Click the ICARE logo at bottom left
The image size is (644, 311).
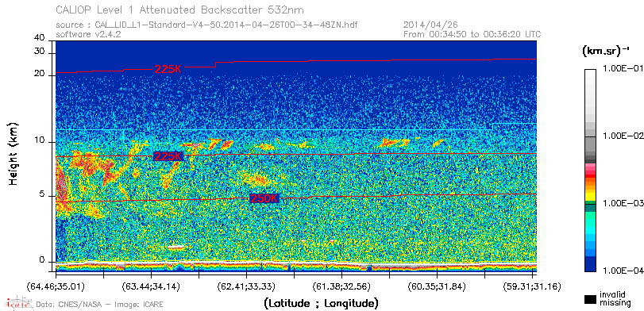[x=18, y=303]
